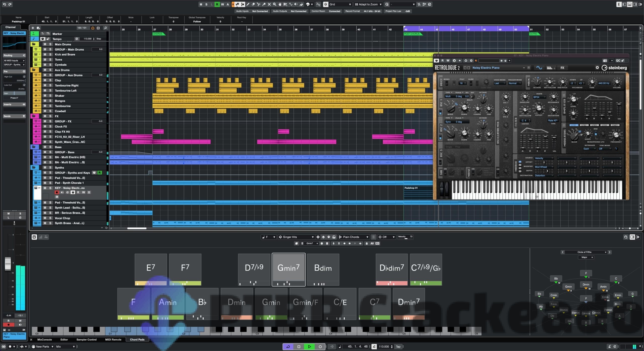
Task: Toggle global Read automation R button
Action: pyautogui.click(x=217, y=4)
